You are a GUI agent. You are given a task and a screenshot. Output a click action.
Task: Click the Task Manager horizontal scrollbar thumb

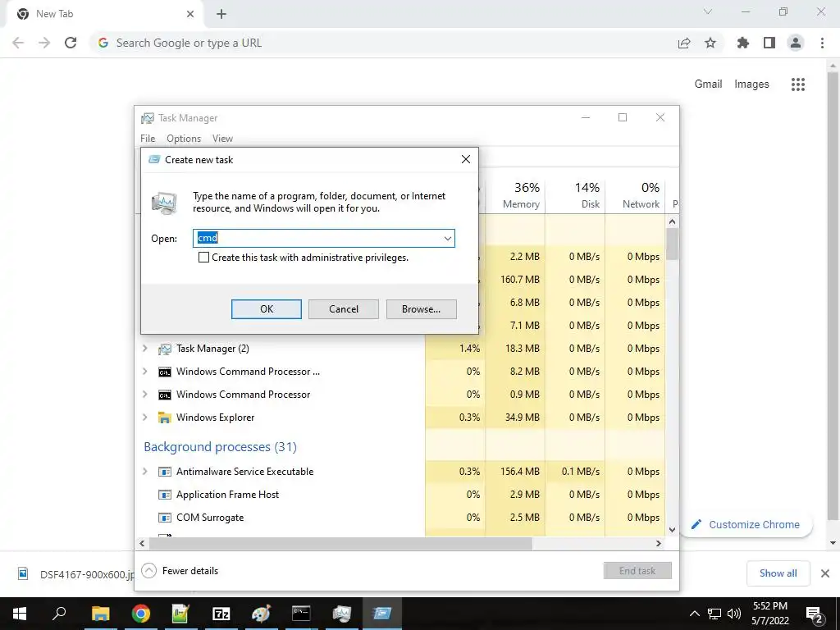pos(340,543)
